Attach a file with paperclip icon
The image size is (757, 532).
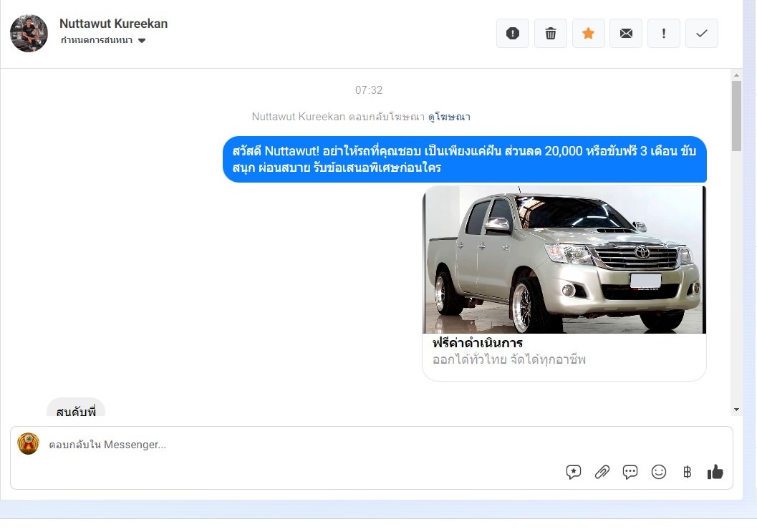[602, 472]
